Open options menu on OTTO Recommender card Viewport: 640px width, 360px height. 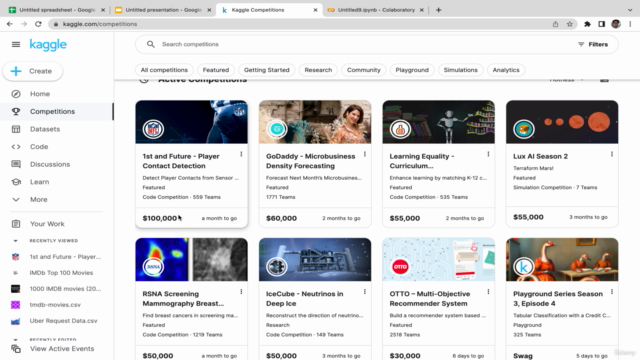[488, 292]
